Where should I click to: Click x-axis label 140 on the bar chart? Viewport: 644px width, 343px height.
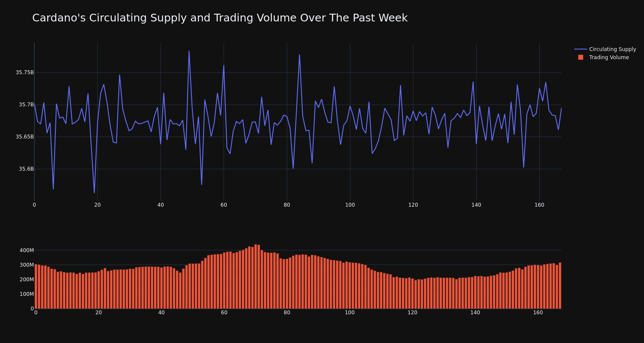(x=475, y=313)
